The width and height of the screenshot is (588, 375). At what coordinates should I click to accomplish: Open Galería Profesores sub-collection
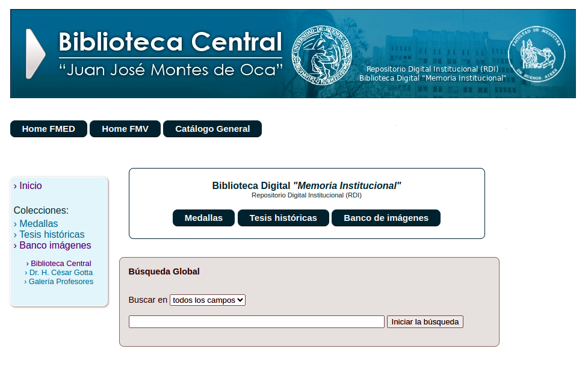(x=61, y=282)
